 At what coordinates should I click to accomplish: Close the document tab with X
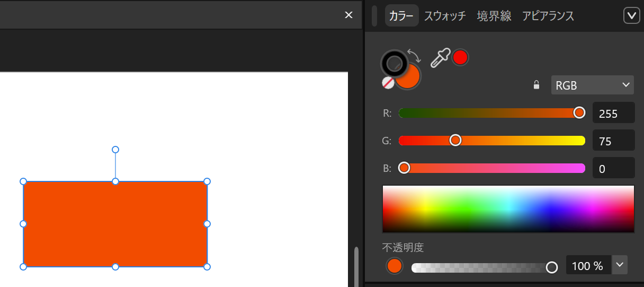click(x=348, y=15)
